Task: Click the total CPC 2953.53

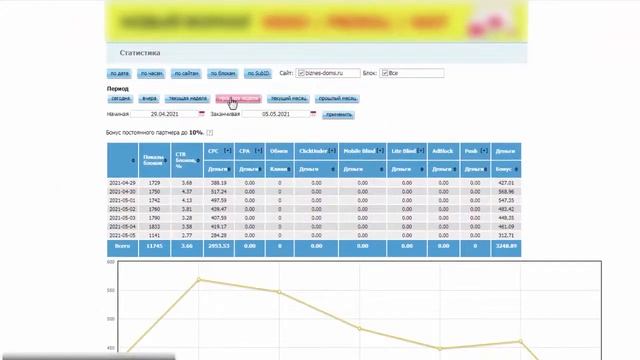Action: [x=219, y=246]
